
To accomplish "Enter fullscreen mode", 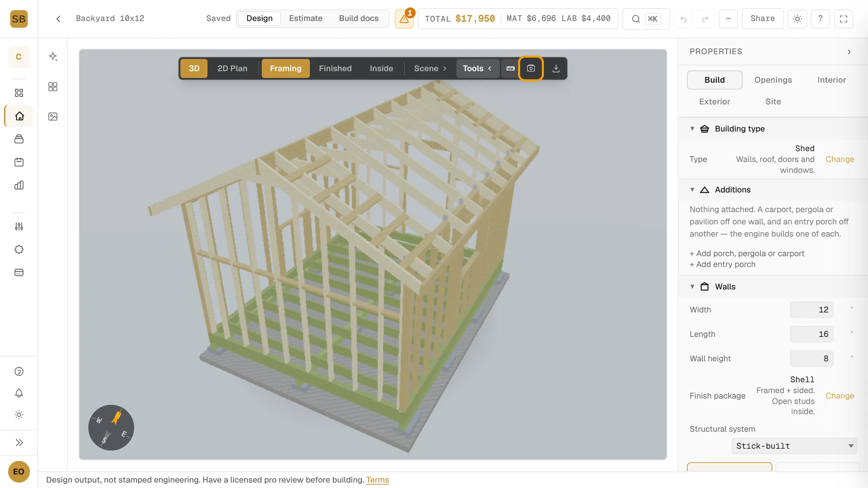I will pyautogui.click(x=844, y=19).
